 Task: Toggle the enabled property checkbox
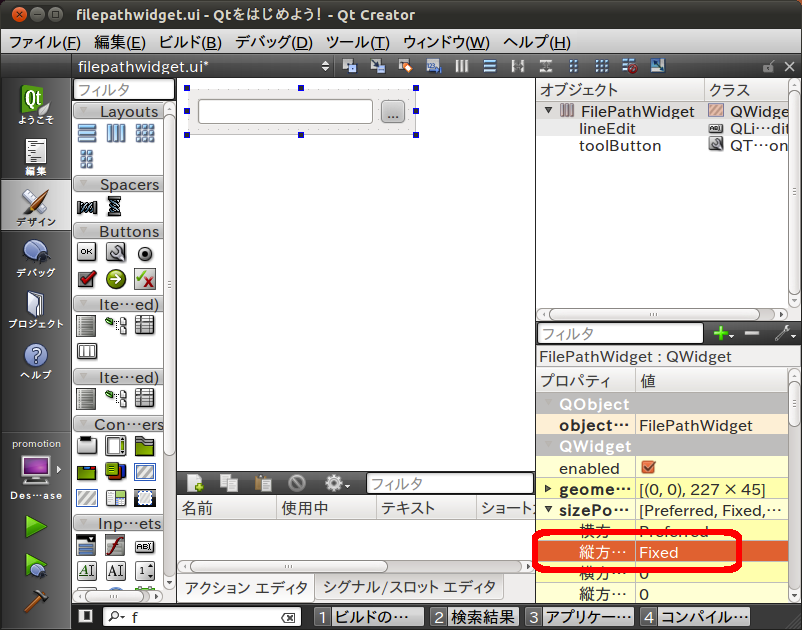[648, 468]
